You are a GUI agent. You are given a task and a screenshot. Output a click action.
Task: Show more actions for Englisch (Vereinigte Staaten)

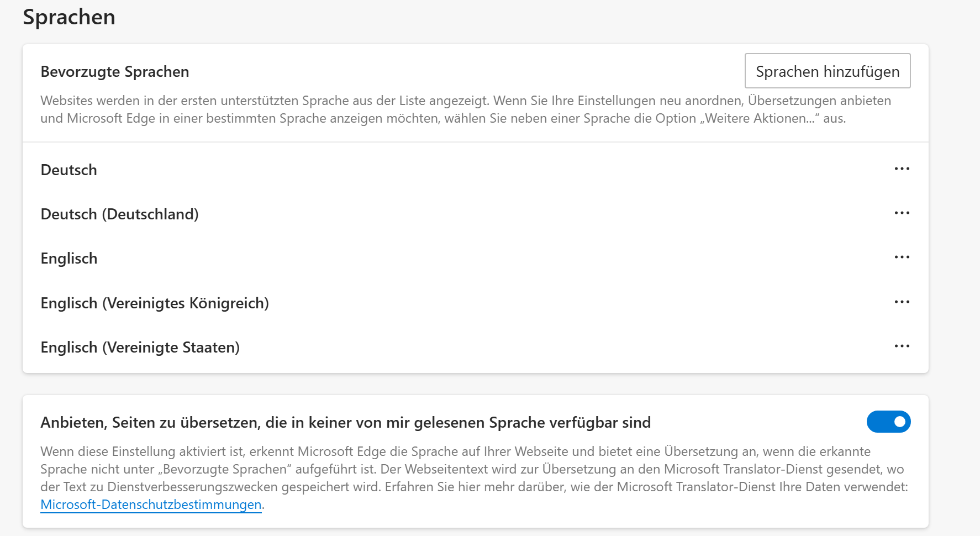(902, 346)
